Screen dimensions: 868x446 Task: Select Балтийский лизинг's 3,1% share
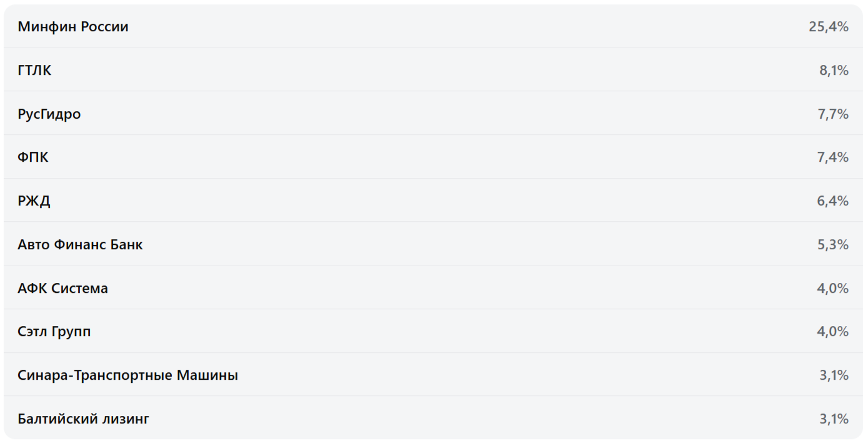[834, 419]
